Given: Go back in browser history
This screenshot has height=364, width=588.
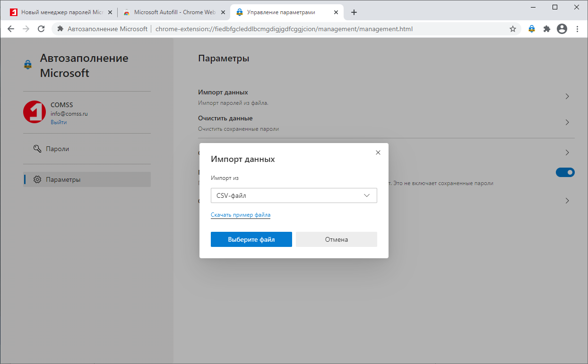Looking at the screenshot, I should tap(11, 29).
